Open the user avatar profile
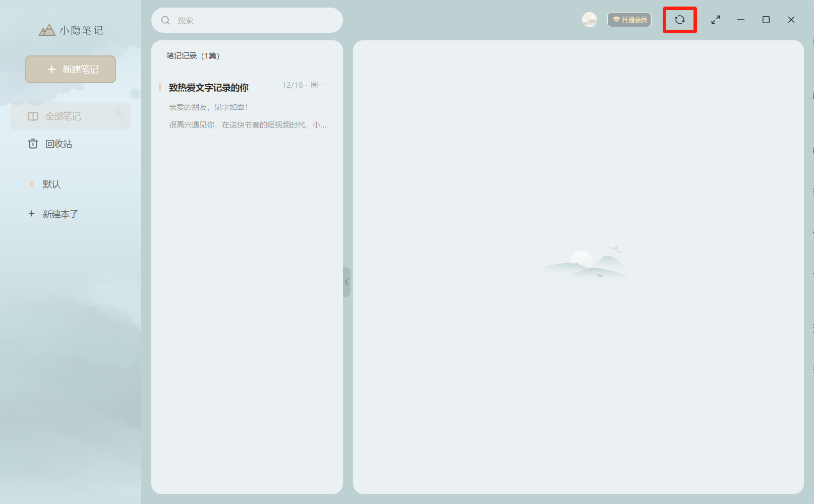 tap(590, 20)
